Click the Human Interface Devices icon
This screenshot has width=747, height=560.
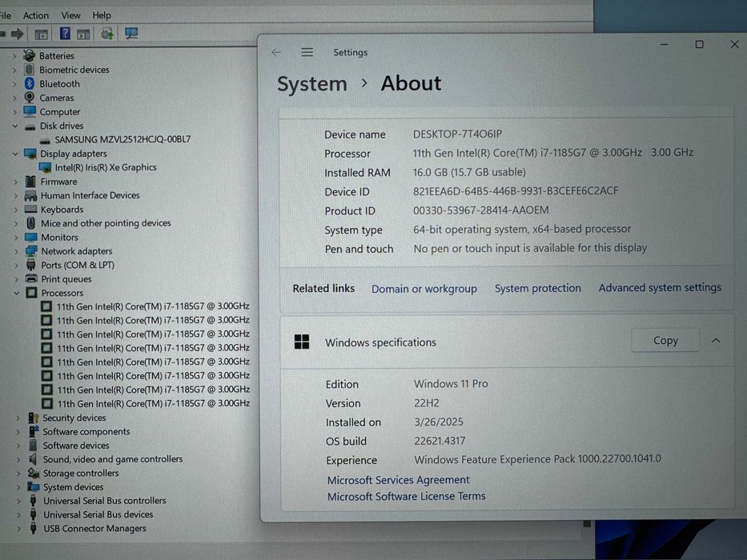pyautogui.click(x=30, y=195)
